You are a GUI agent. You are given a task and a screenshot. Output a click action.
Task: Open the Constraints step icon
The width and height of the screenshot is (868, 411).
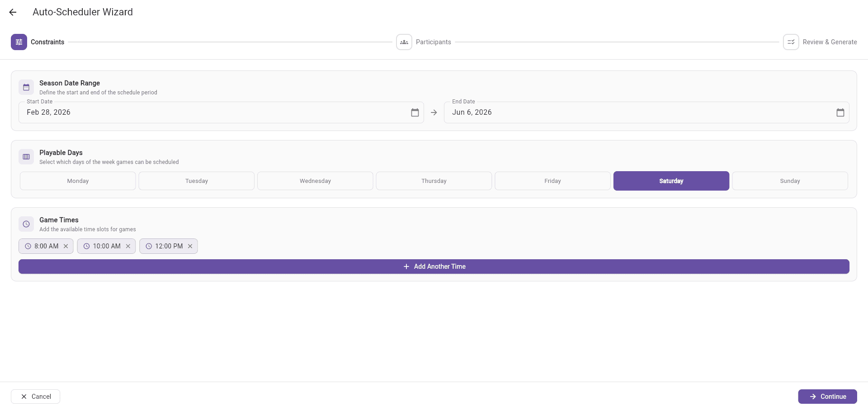coord(19,42)
